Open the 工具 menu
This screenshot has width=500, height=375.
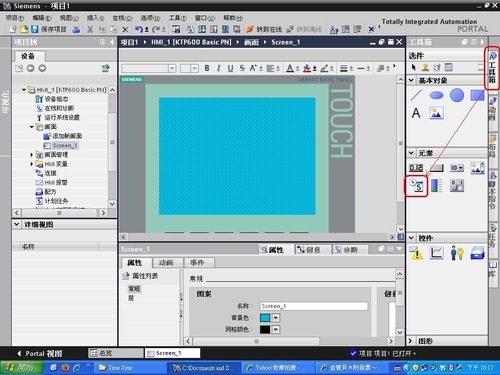pyautogui.click(x=177, y=18)
